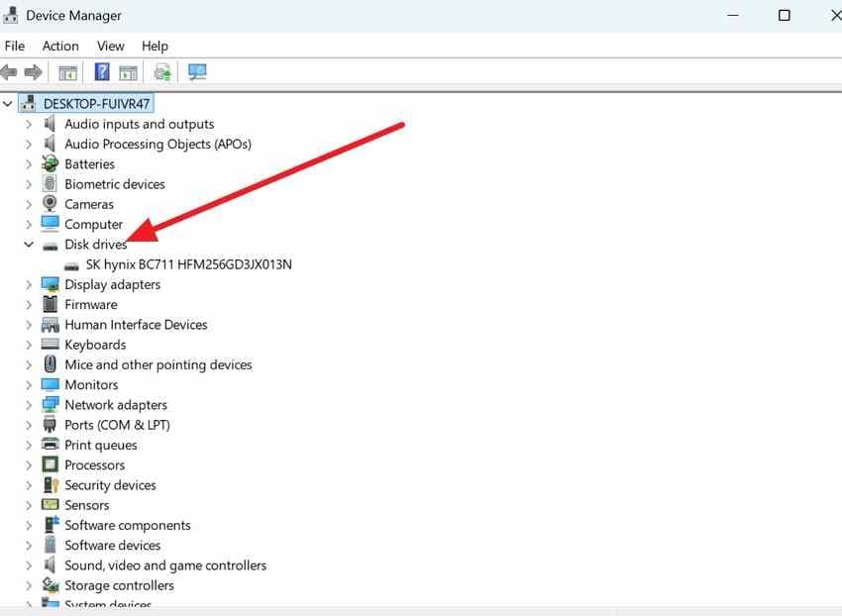Click the Audio inputs and outputs speaker icon
The image size is (842, 616).
(x=50, y=124)
